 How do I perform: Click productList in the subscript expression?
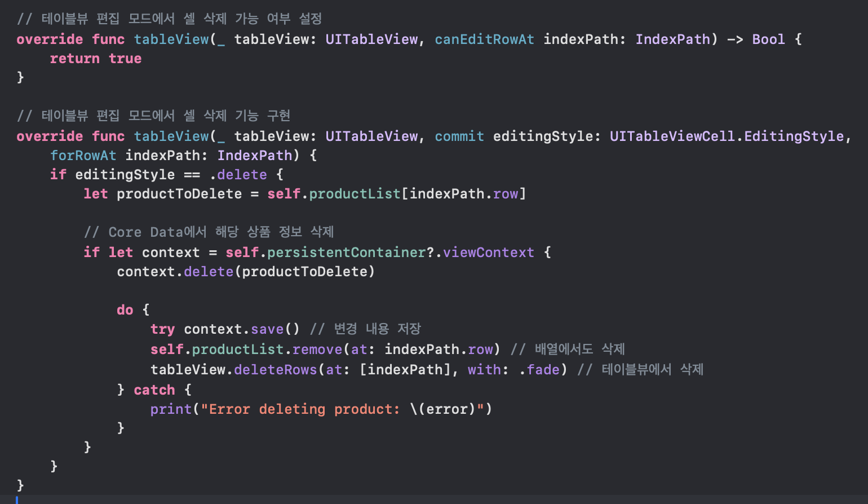tap(355, 194)
